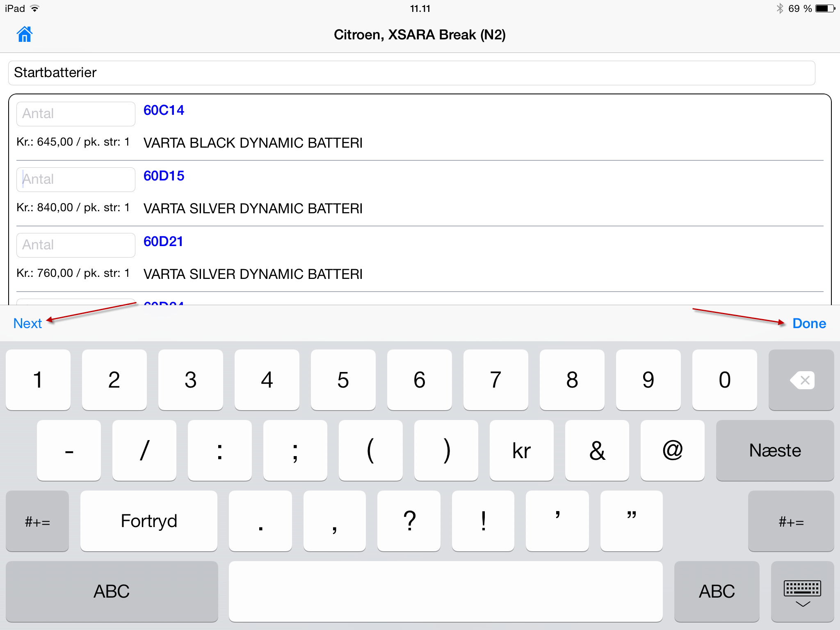This screenshot has width=840, height=630.
Task: Select the 760,00 kr VARTA SILVER description
Action: click(x=253, y=274)
